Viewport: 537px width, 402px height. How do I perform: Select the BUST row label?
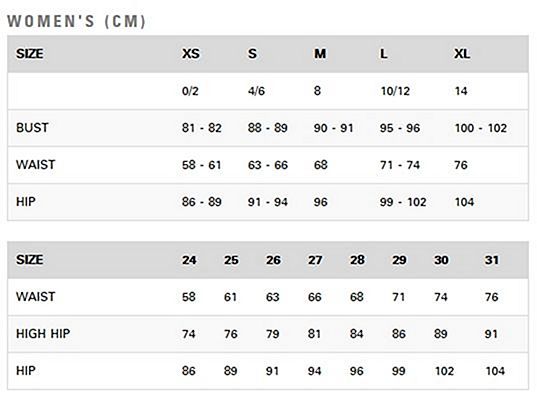point(32,128)
